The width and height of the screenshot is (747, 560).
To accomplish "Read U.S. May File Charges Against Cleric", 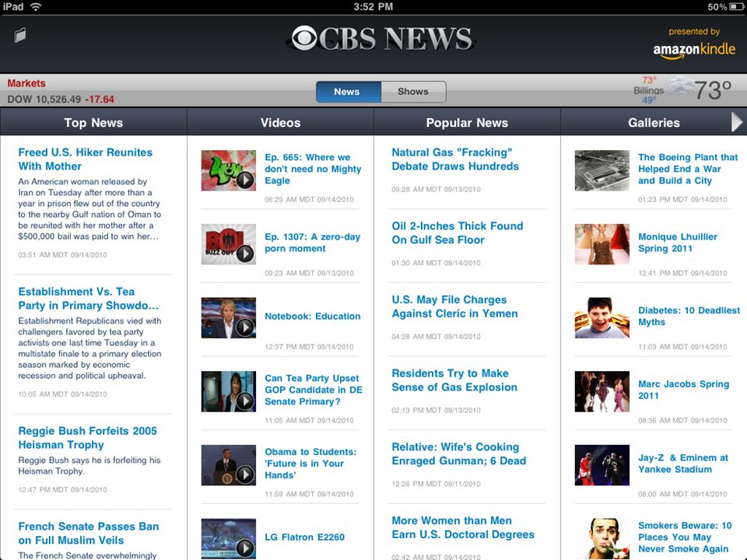I will click(454, 306).
